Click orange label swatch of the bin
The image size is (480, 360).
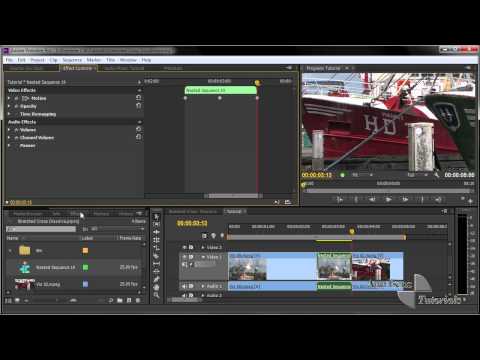(85, 250)
